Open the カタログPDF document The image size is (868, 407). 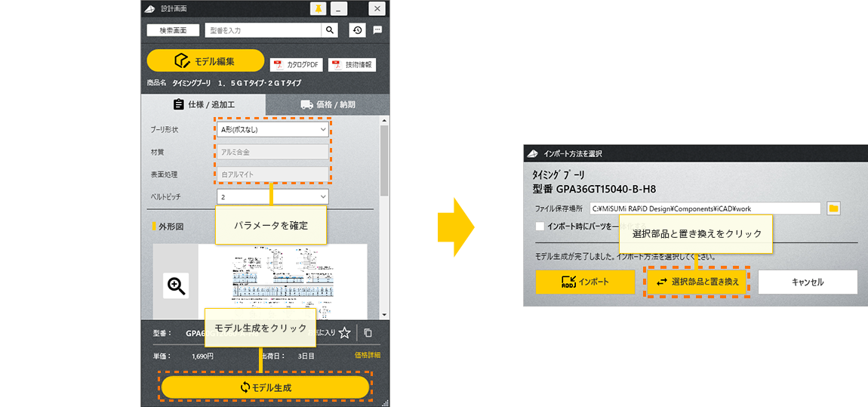[296, 65]
